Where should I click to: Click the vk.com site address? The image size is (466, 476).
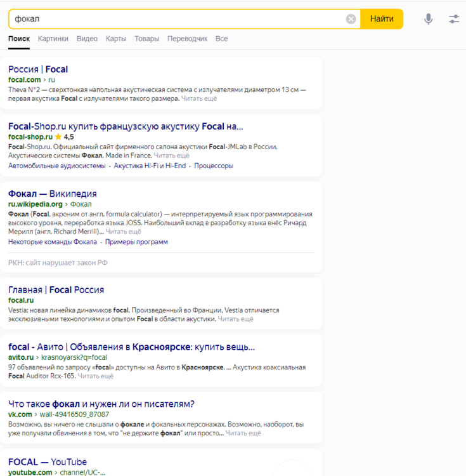pos(20,414)
